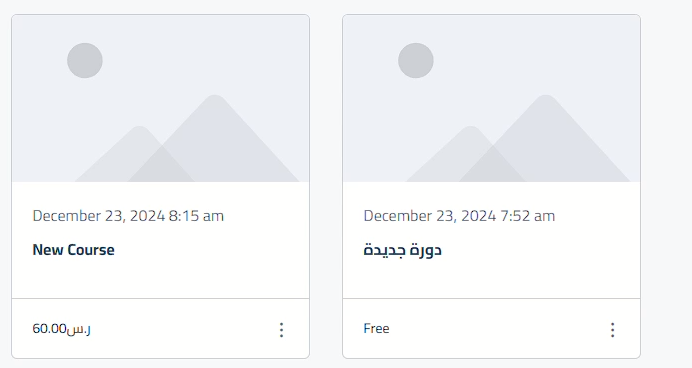Click the sun circle in New Course placeholder image
The width and height of the screenshot is (692, 368).
pos(85,60)
